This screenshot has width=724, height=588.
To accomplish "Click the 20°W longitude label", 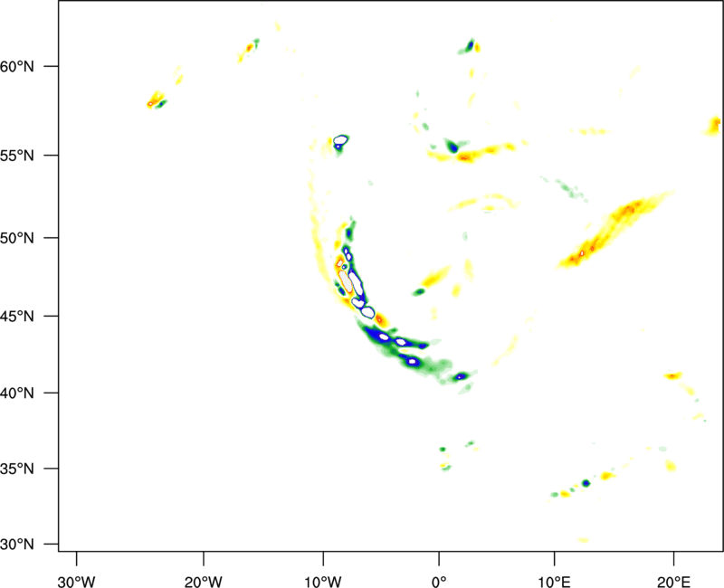I will pos(204,582).
